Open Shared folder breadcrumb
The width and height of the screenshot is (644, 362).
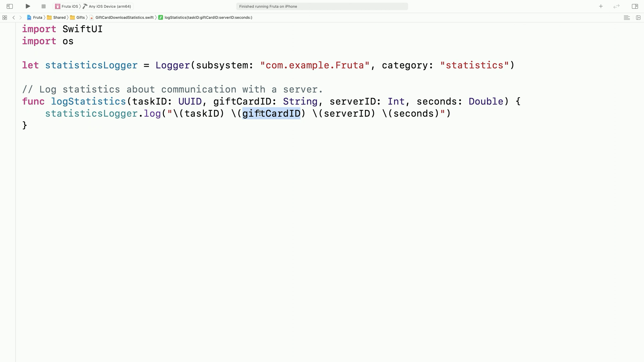pos(56,17)
